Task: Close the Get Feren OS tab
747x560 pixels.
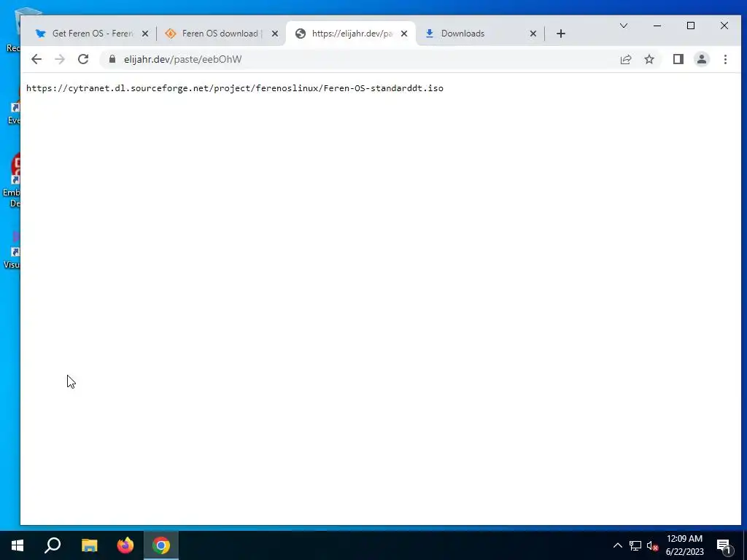Action: point(145,34)
